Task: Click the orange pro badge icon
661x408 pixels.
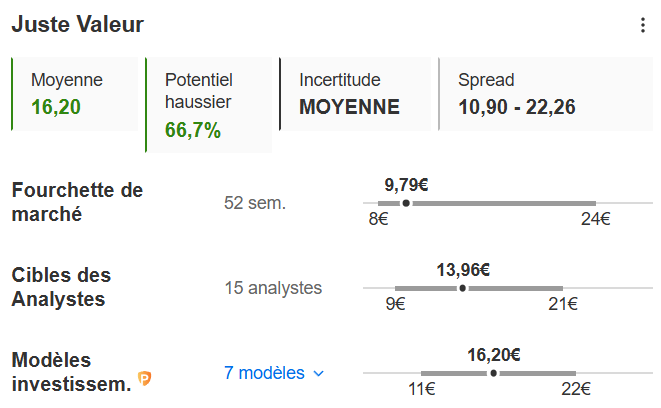Action: pyautogui.click(x=145, y=378)
